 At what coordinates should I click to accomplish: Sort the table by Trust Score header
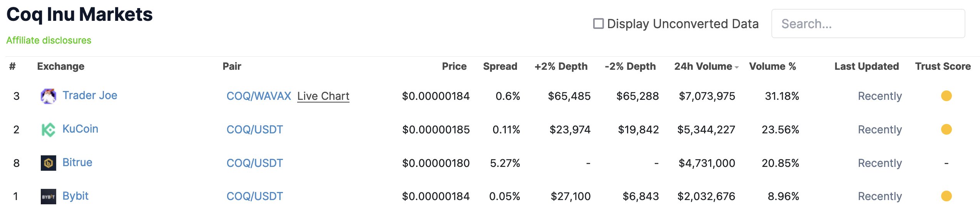point(943,66)
